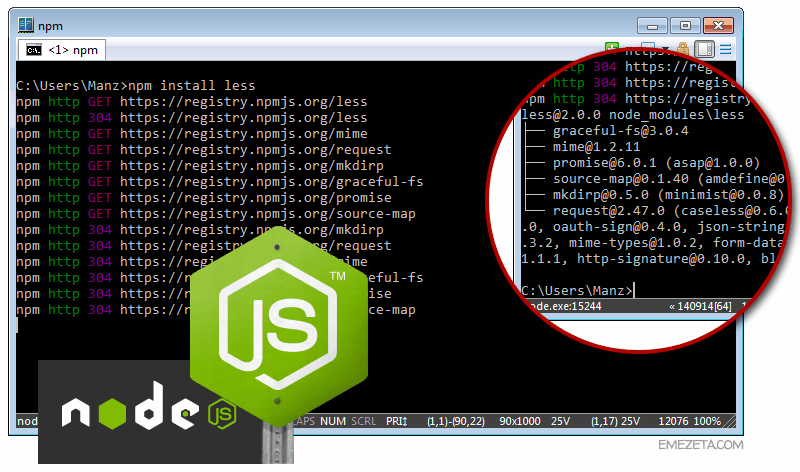Maximize the npm window
Screen dimensions: 800x472
tap(685, 26)
